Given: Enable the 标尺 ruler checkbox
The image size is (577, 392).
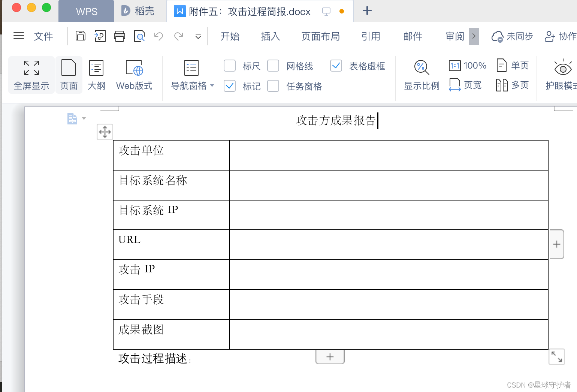Looking at the screenshot, I should pyautogui.click(x=230, y=66).
